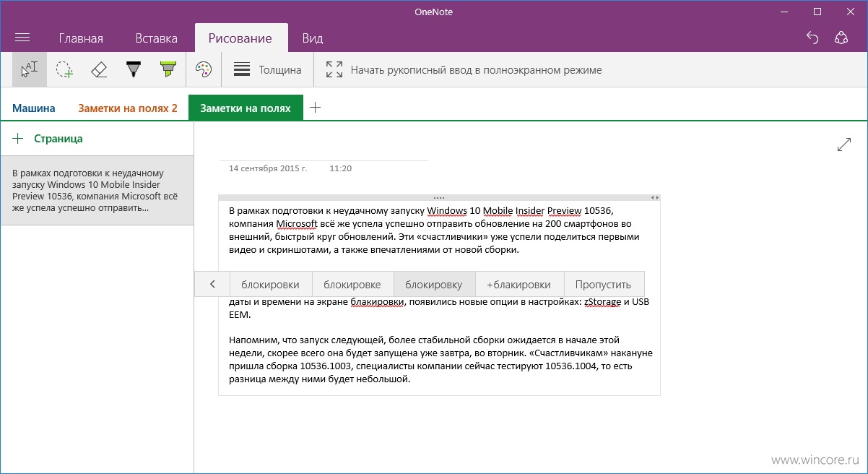Open the hamburger navigation menu

coord(22,38)
